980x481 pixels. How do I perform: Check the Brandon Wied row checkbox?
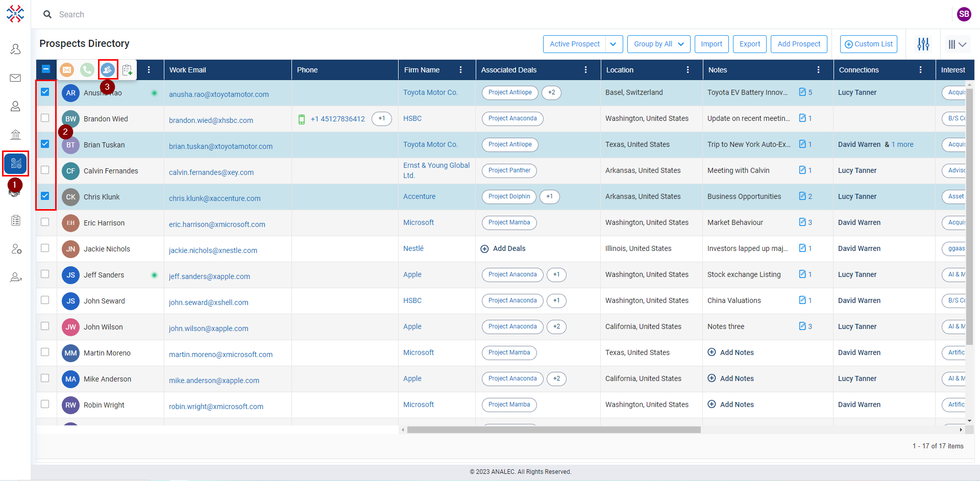(x=45, y=118)
